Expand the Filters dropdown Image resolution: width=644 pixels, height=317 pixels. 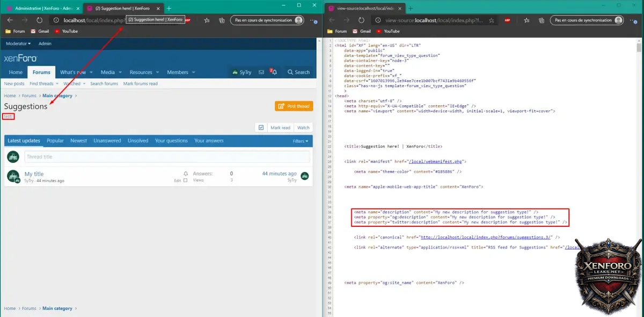click(301, 141)
